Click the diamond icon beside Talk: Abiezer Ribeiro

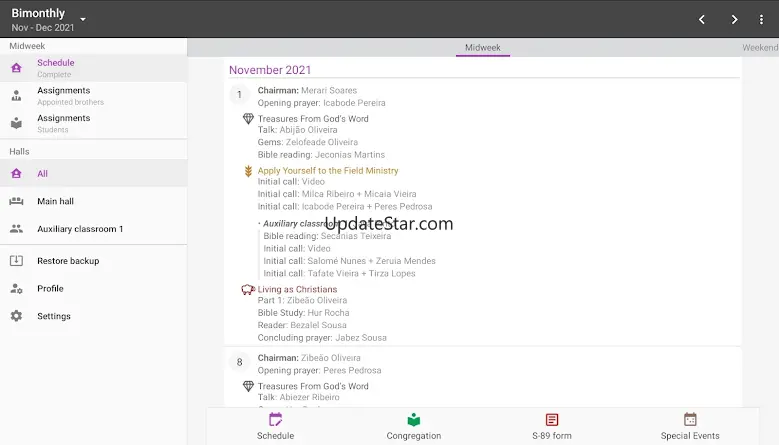click(x=248, y=386)
